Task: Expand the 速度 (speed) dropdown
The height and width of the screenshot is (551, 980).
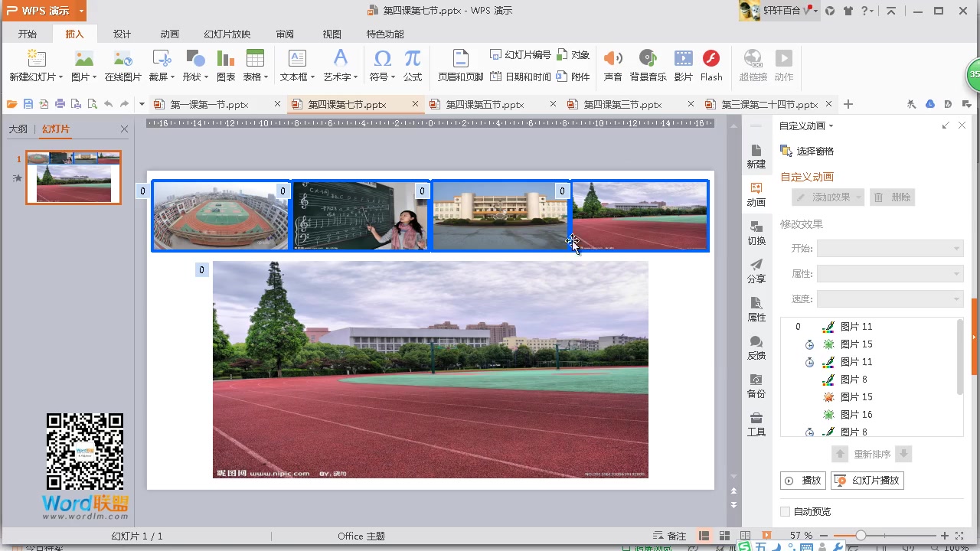Action: coord(956,299)
